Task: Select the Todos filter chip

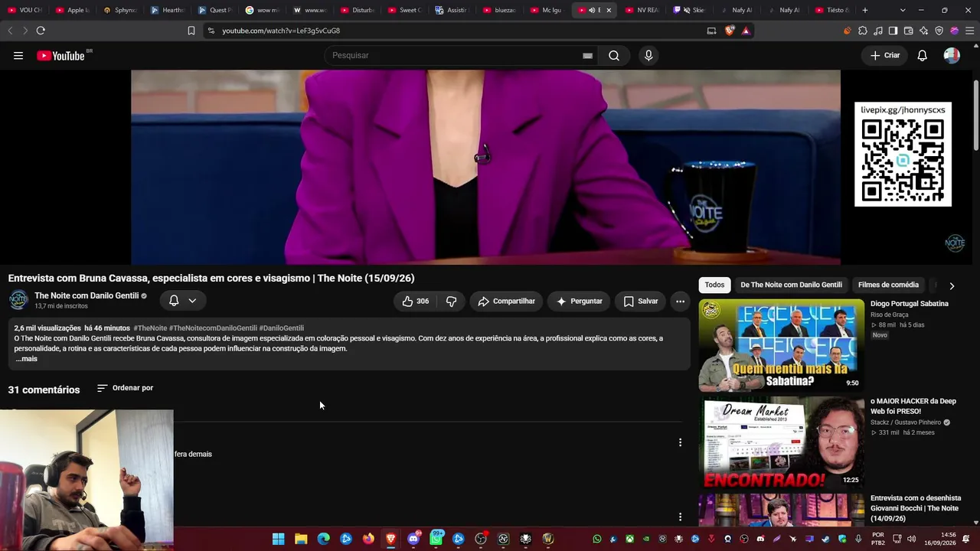Action: click(714, 285)
